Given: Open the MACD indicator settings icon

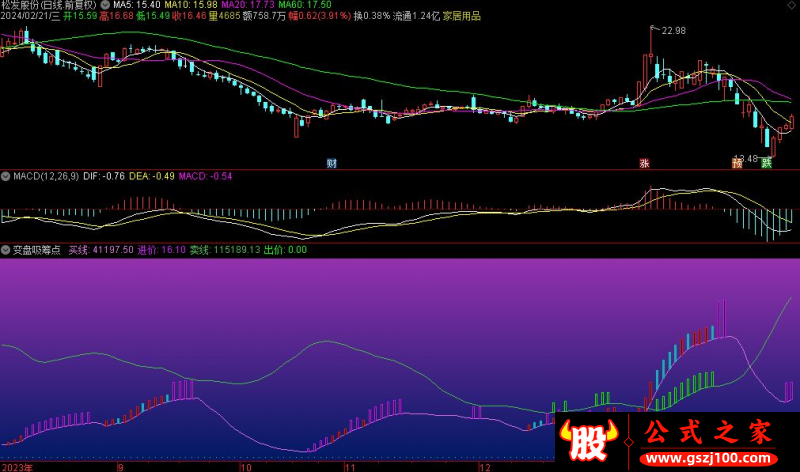Looking at the screenshot, I should (x=6, y=176).
